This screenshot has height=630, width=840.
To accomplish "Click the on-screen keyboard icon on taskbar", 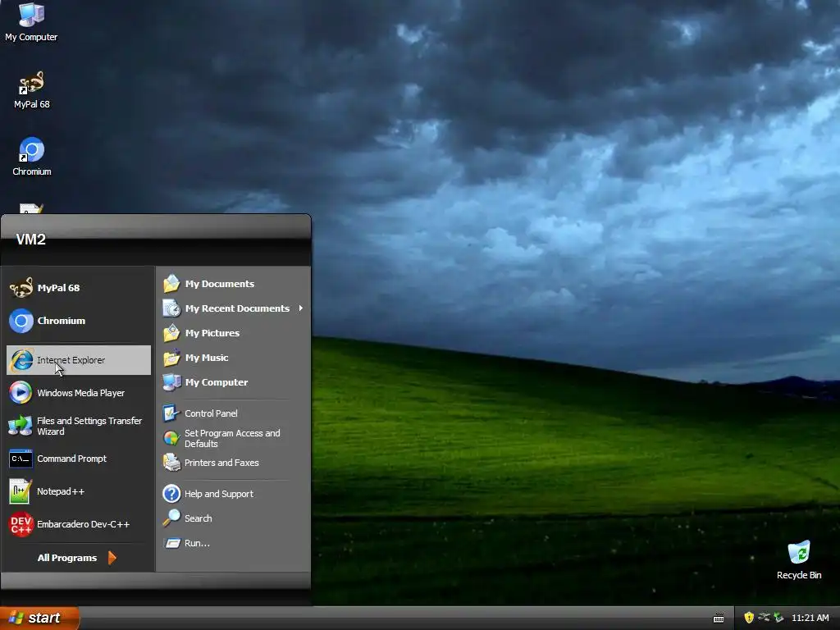I will pyautogui.click(x=719, y=619).
